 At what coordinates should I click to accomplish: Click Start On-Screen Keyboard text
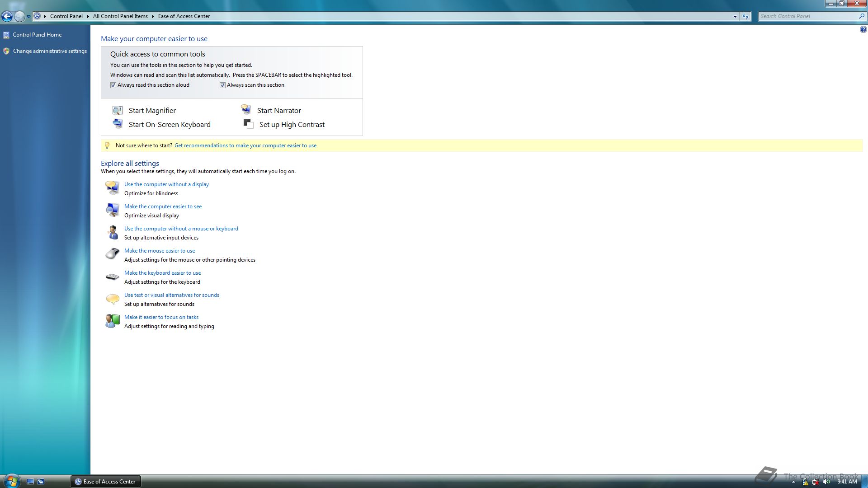click(170, 124)
